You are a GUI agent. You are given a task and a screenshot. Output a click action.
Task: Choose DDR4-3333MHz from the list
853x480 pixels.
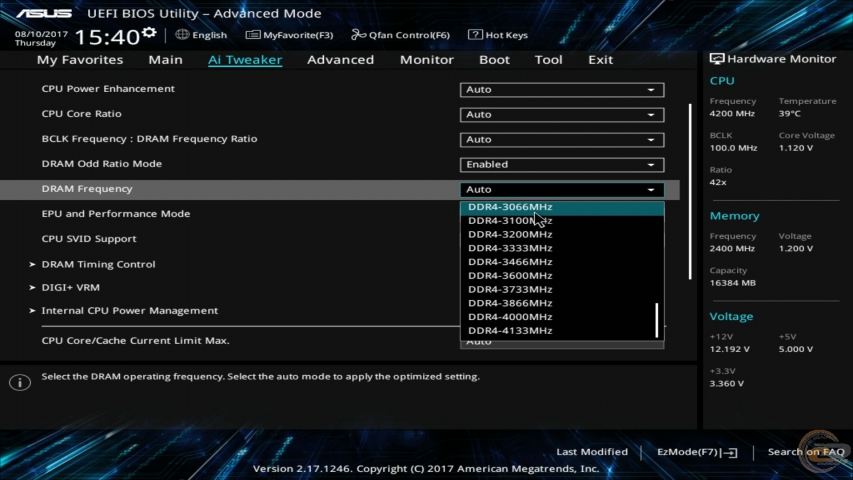(x=559, y=248)
